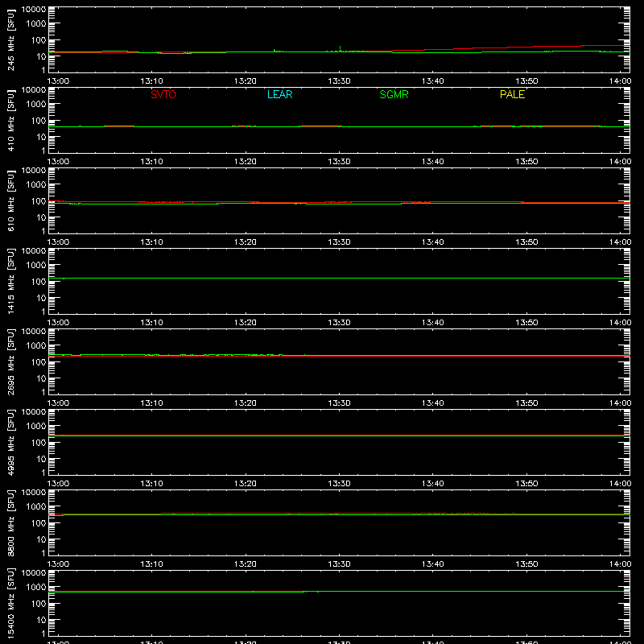Click 13:20 tick label under 610 MHz plot

click(x=246, y=242)
